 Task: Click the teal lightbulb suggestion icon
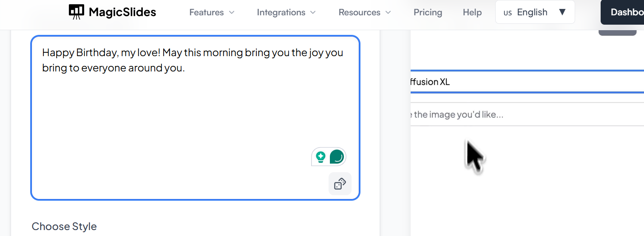coord(321,157)
